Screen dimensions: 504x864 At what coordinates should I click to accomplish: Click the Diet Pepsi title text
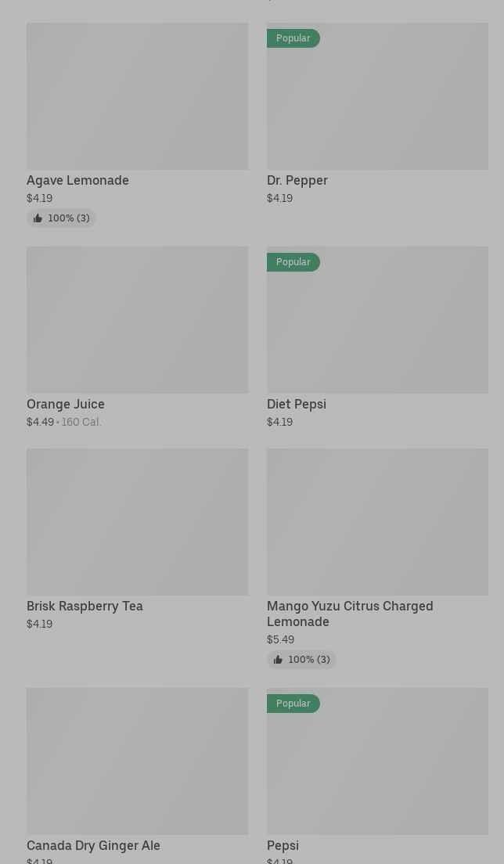[x=297, y=404]
